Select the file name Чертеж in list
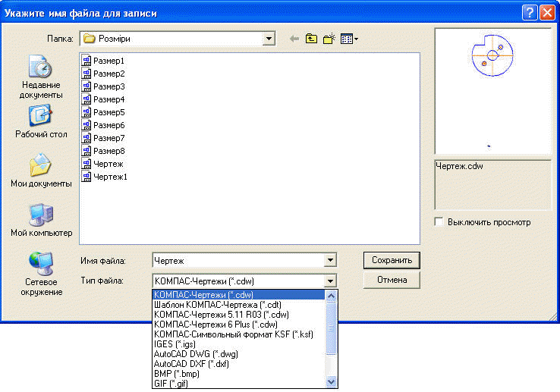The image size is (560, 392). (109, 164)
